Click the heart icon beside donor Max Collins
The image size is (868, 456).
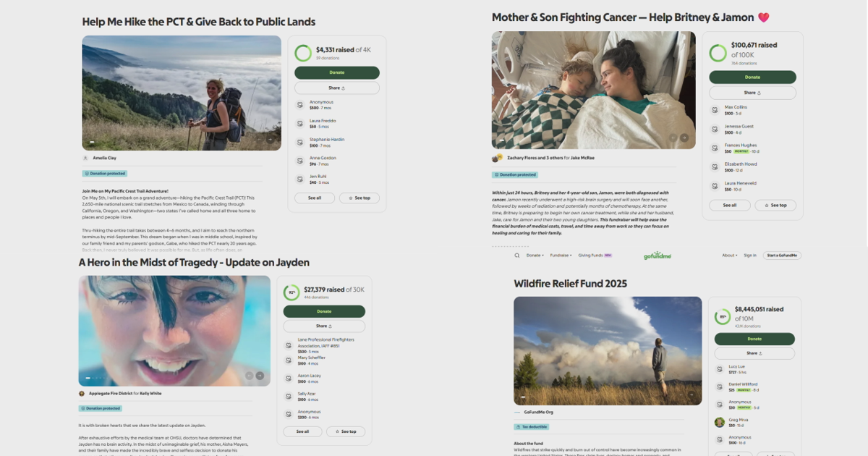point(716,110)
